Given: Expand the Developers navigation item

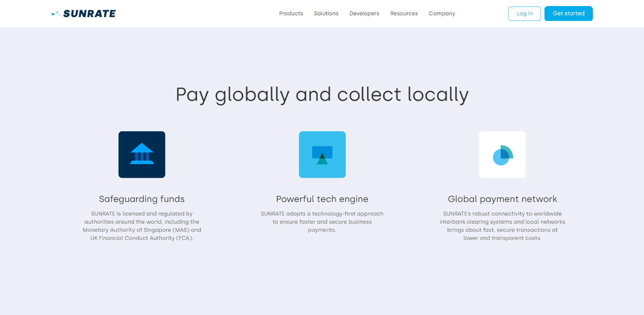Looking at the screenshot, I should click(x=364, y=13).
